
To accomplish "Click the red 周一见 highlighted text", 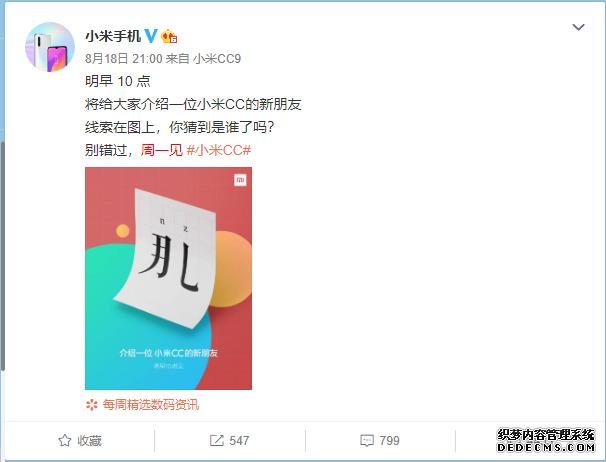I will pyautogui.click(x=162, y=150).
